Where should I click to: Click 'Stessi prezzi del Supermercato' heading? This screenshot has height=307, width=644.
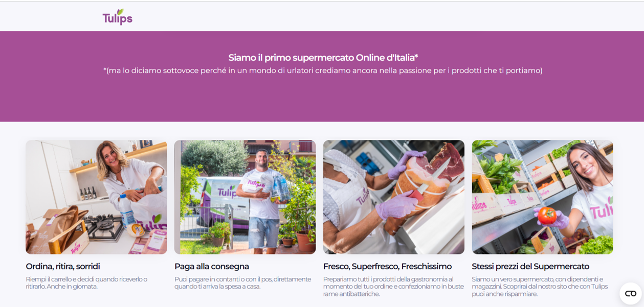pos(530,266)
